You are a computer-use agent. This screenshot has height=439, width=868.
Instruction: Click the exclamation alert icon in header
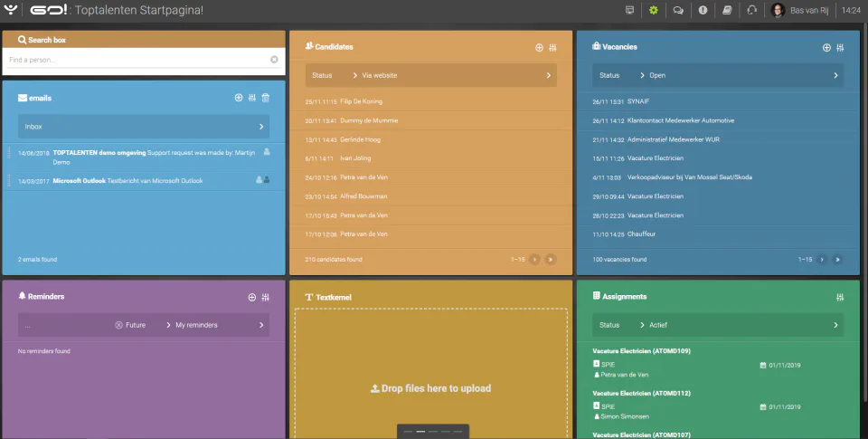coord(703,10)
